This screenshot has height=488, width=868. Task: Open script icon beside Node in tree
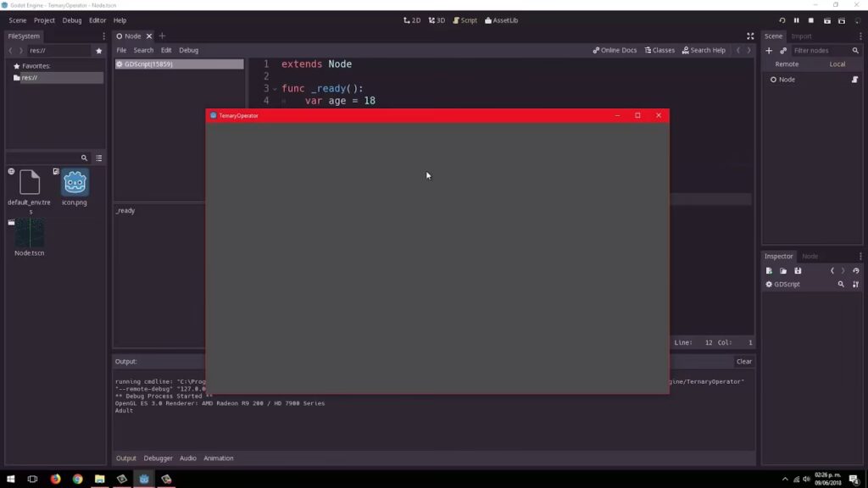click(854, 80)
